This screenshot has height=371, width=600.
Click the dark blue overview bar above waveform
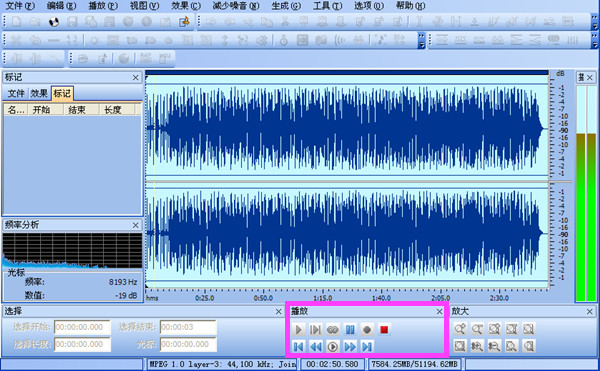pos(347,72)
